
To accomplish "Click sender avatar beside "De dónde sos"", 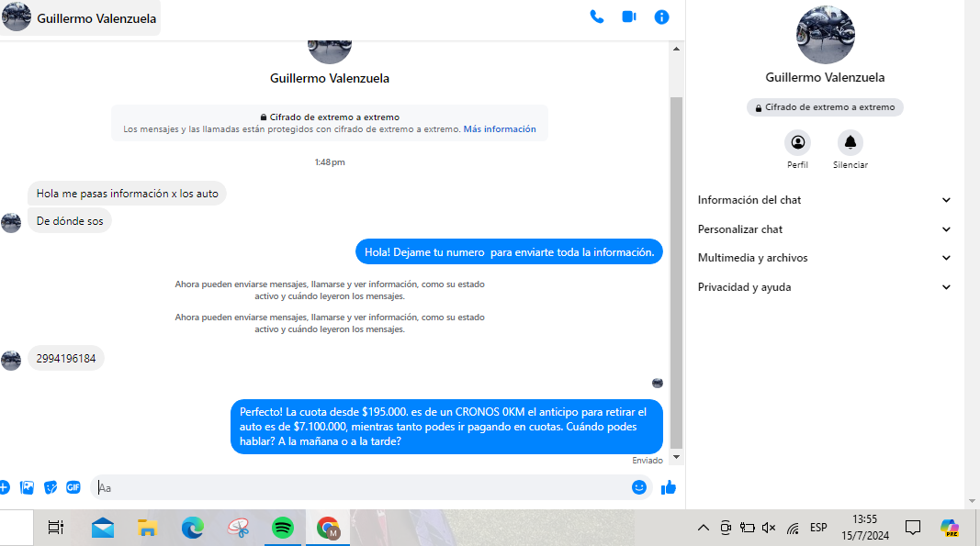I will [x=11, y=222].
